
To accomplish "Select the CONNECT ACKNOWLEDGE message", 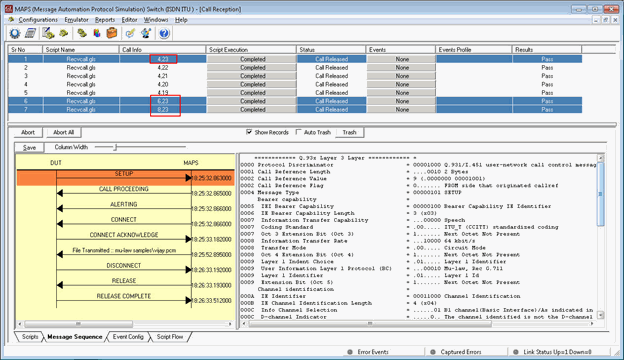I will pyautogui.click(x=123, y=235).
